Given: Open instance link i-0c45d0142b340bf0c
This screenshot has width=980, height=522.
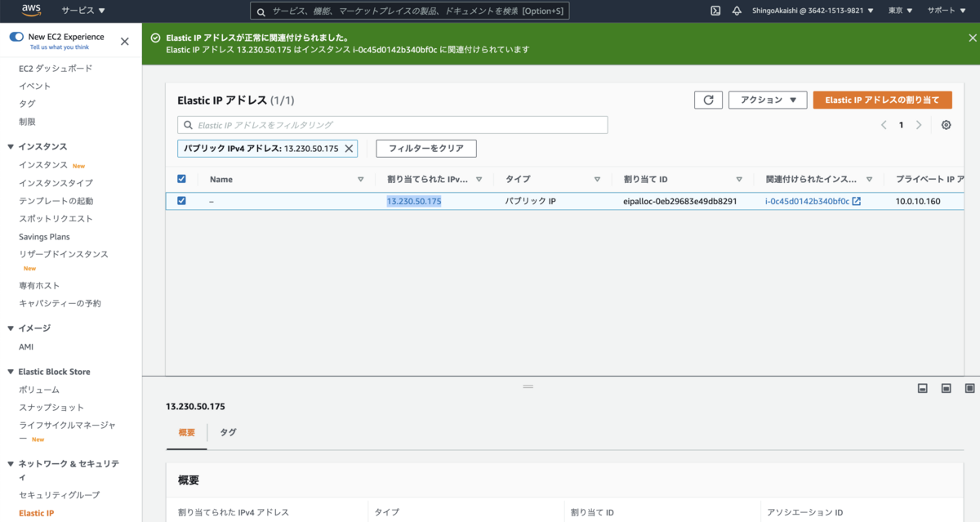Looking at the screenshot, I should pyautogui.click(x=807, y=201).
